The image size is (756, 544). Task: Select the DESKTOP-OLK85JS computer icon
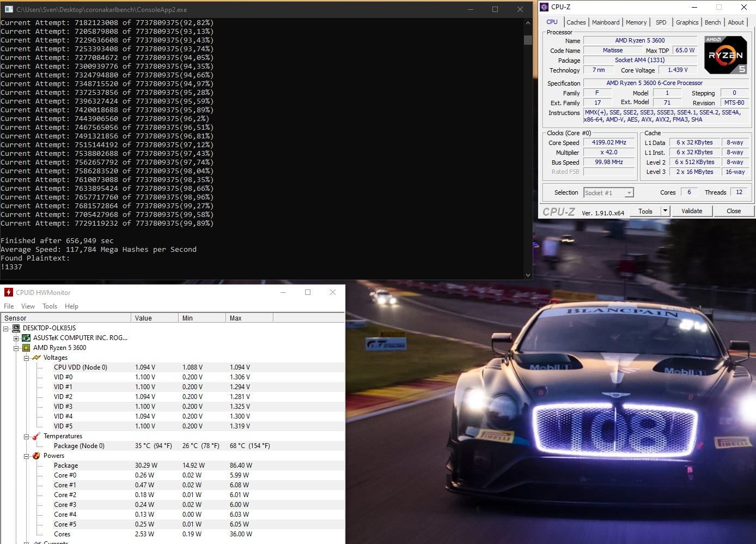tap(16, 328)
